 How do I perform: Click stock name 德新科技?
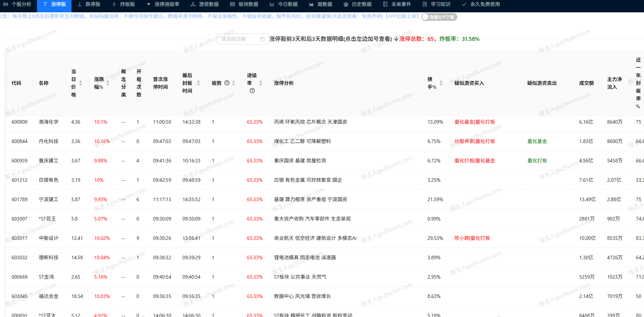click(49, 257)
